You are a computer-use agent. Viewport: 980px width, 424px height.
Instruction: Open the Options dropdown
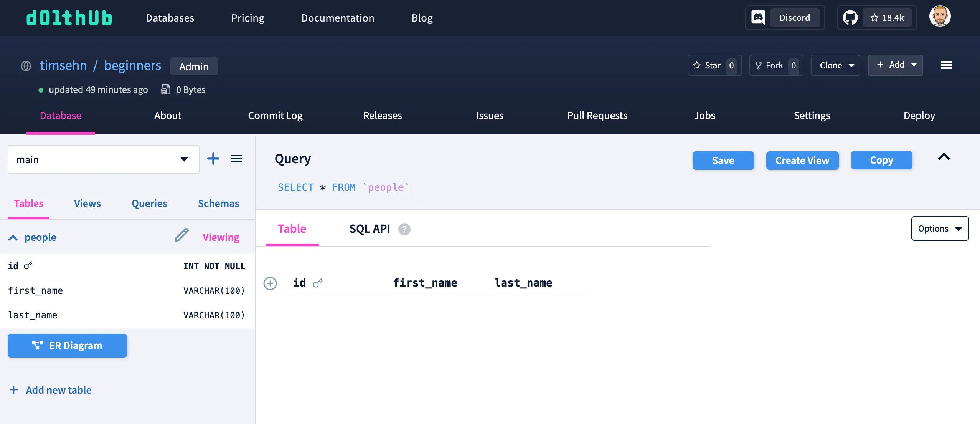coord(939,228)
